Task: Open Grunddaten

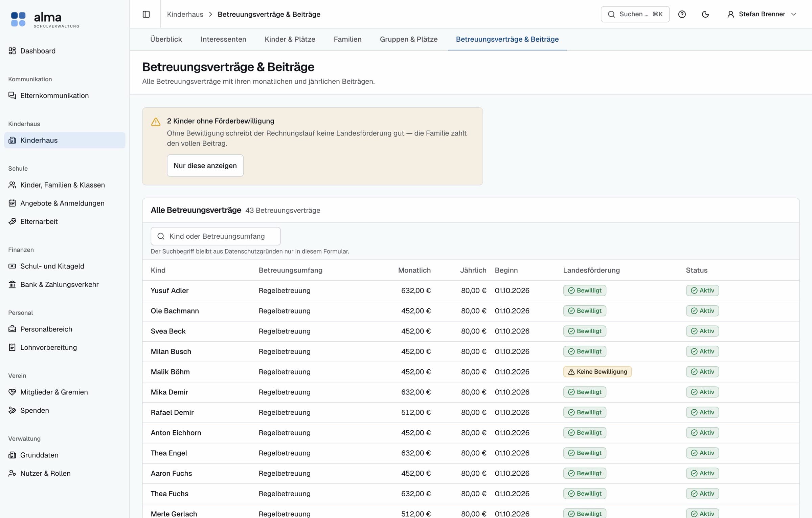Action: pos(65,455)
